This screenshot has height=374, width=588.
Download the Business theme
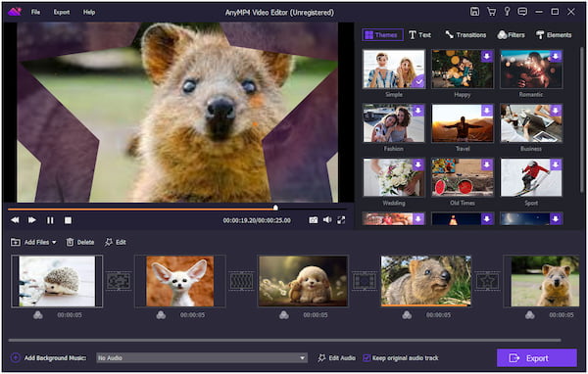[x=556, y=111]
